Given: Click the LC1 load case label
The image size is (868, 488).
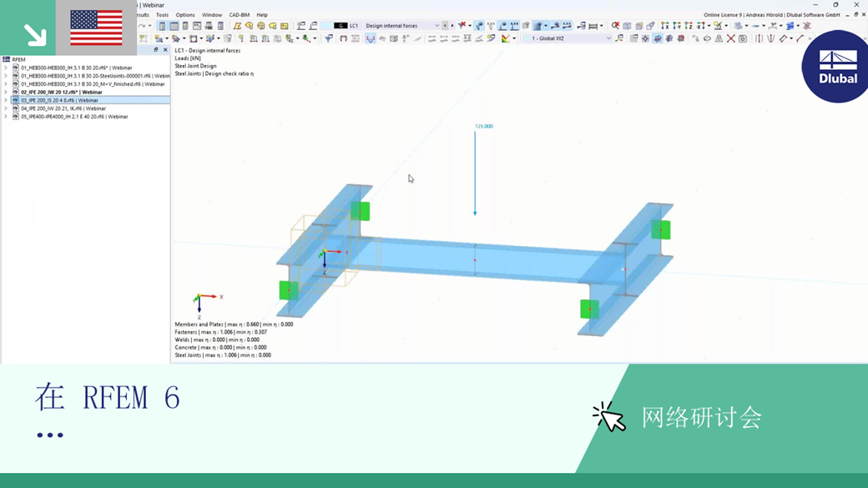Looking at the screenshot, I should pos(354,26).
